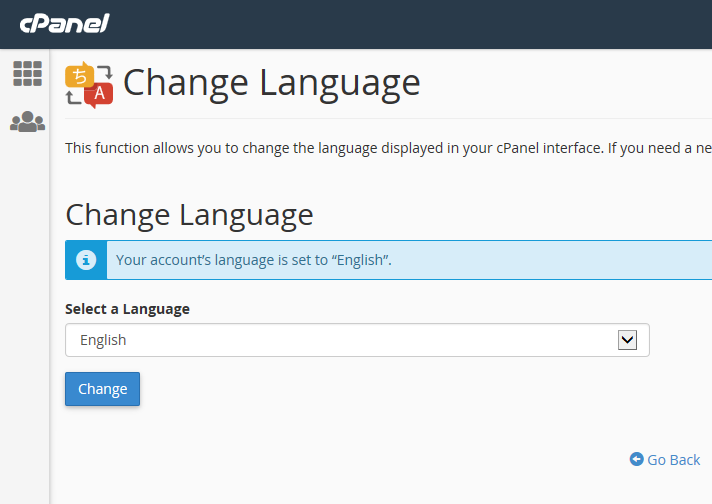Click the info icon in the alert
Image resolution: width=712 pixels, height=504 pixels.
(86, 260)
